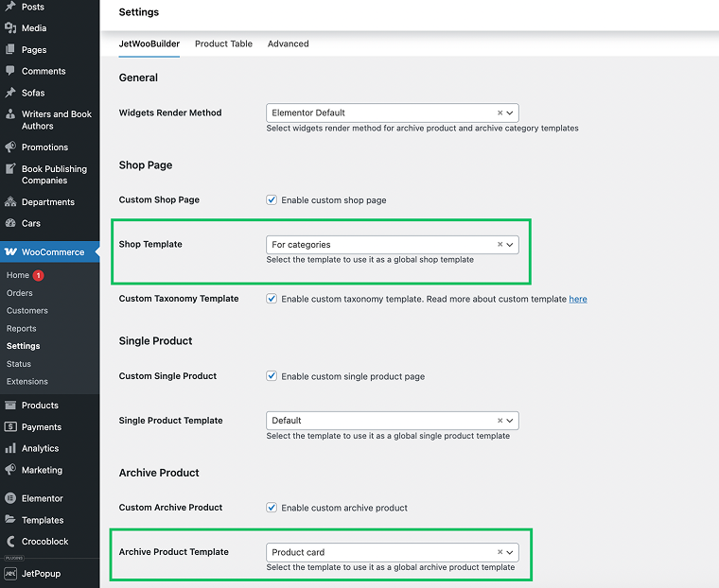Toggle Enable custom taxonomy template checkbox

pyautogui.click(x=272, y=299)
